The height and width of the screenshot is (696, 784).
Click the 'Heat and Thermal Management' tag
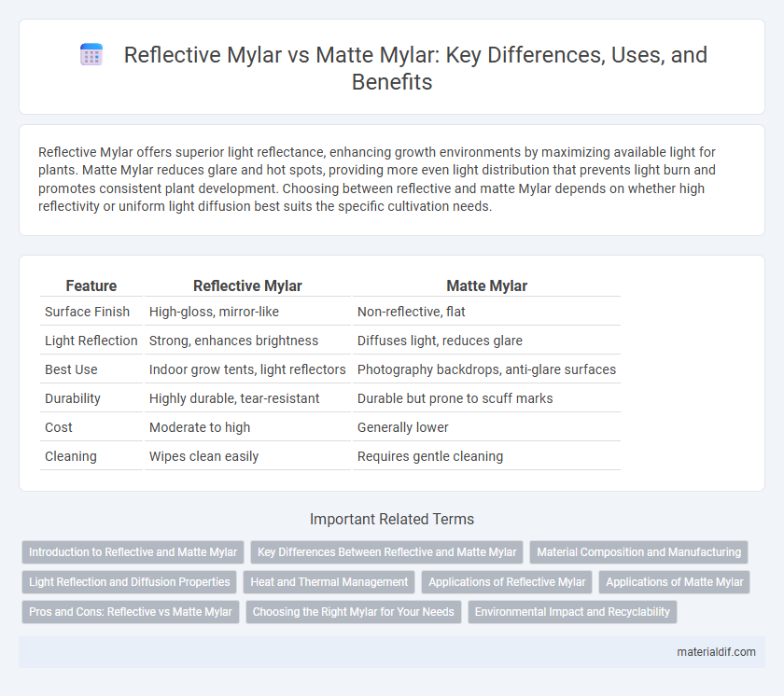point(329,582)
